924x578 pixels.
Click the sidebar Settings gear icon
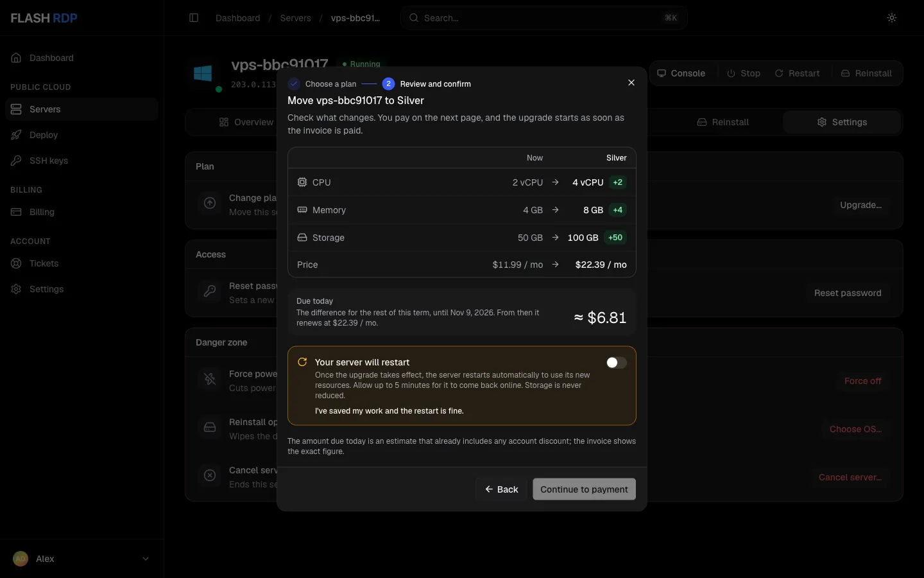[16, 289]
